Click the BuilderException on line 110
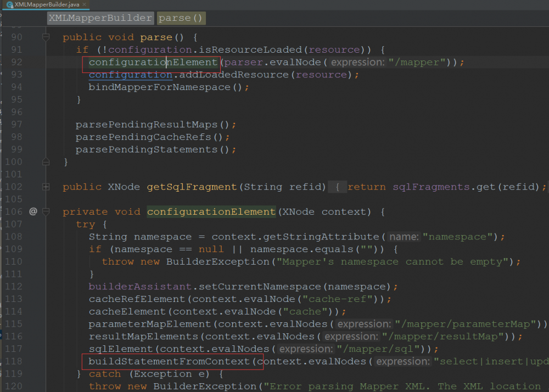Image resolution: width=549 pixels, height=392 pixels. point(217,262)
